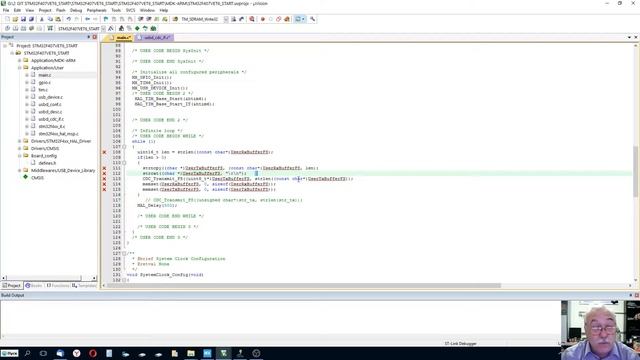Viewport: 640px width, 360px height.
Task: Click the green Manage Run-Time Environment diamond
Action: (x=137, y=29)
